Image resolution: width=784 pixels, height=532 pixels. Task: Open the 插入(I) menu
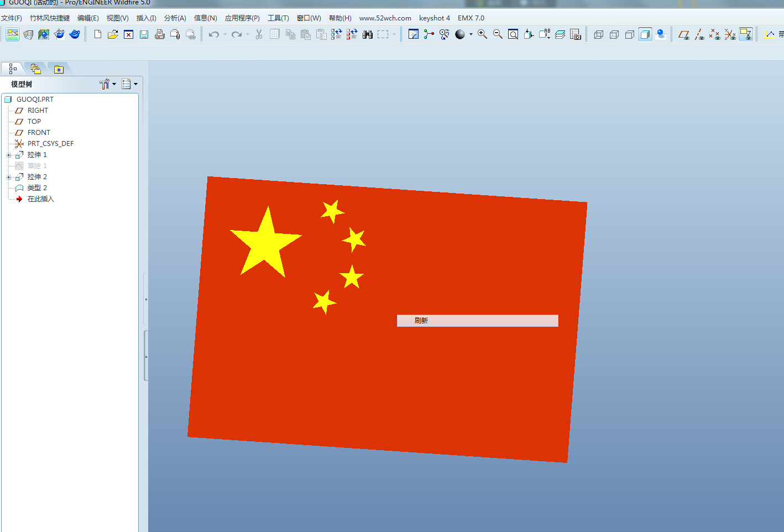(x=146, y=18)
